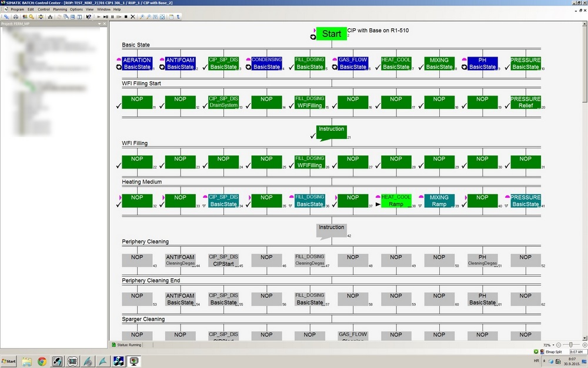Click the Windows Start button
588x368 pixels.
click(9, 361)
